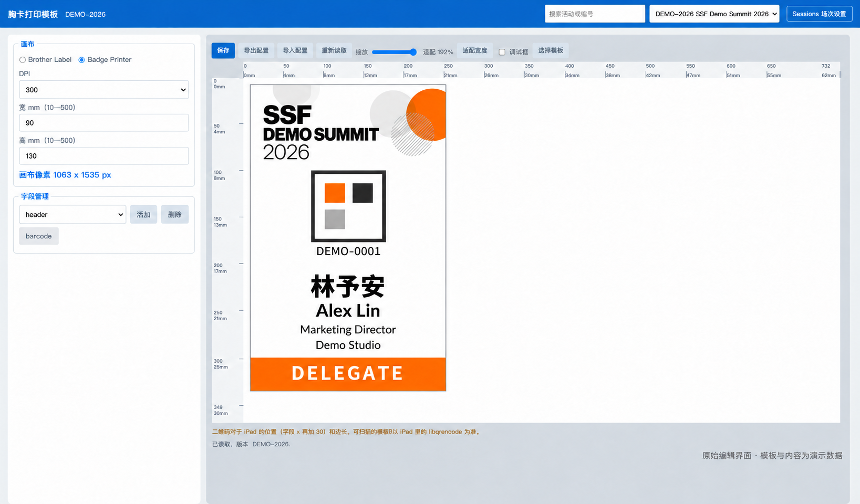Click the 导入配置 import button
This screenshot has width=860, height=504.
pyautogui.click(x=295, y=50)
